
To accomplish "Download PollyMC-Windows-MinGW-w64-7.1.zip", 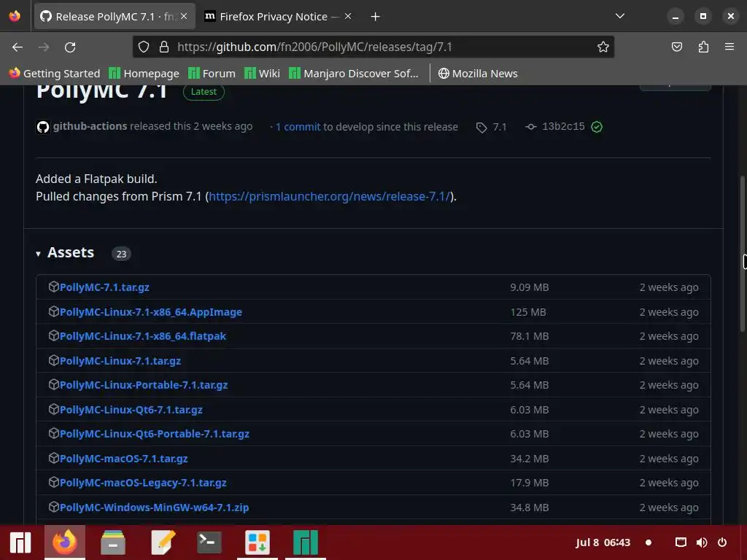I will (x=154, y=507).
